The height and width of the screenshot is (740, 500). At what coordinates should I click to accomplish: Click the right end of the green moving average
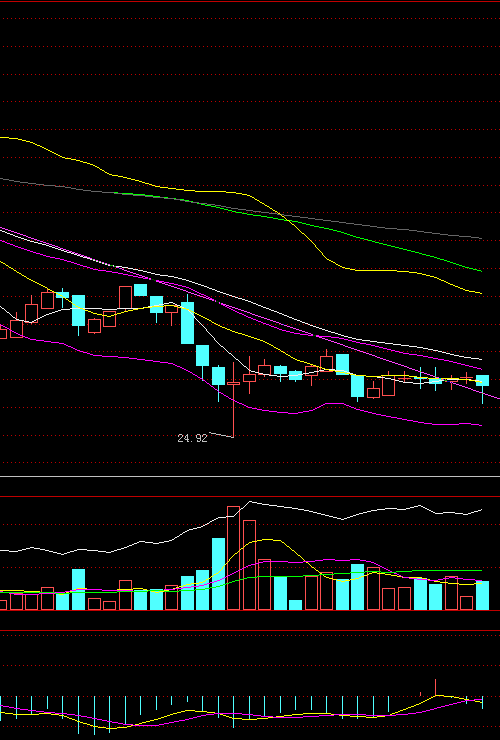tap(480, 271)
